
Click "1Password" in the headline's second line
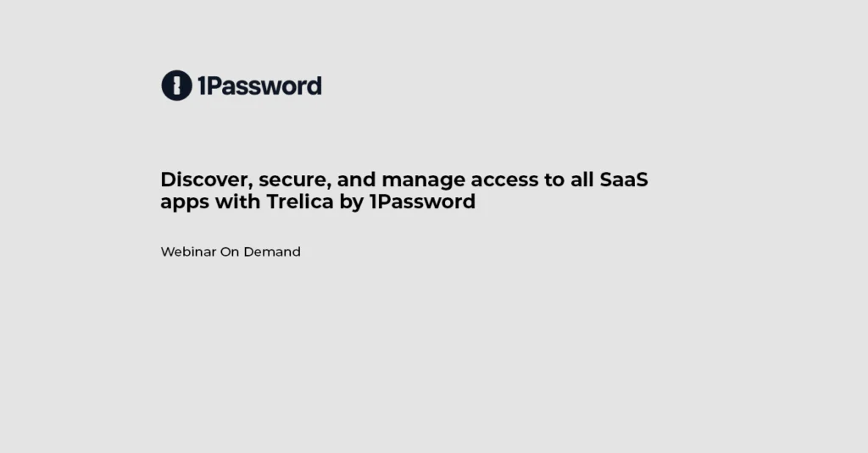coord(422,202)
